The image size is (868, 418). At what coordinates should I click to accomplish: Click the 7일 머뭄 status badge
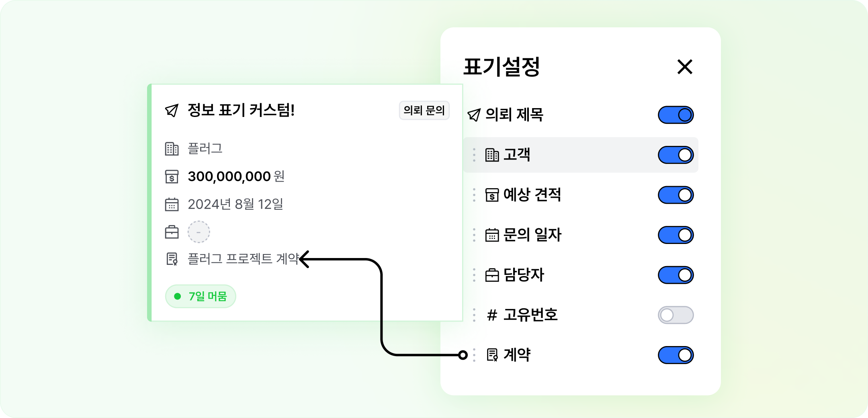pos(201,296)
